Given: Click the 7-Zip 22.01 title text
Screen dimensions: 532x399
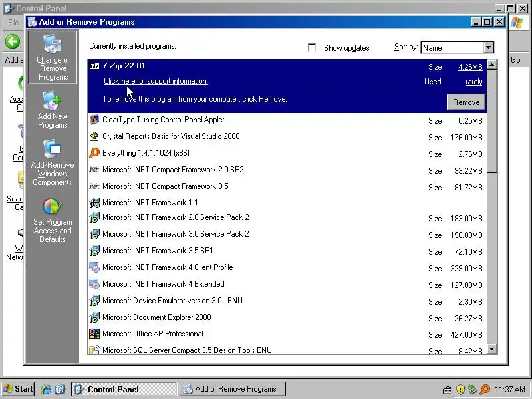Looking at the screenshot, I should pyautogui.click(x=124, y=66).
